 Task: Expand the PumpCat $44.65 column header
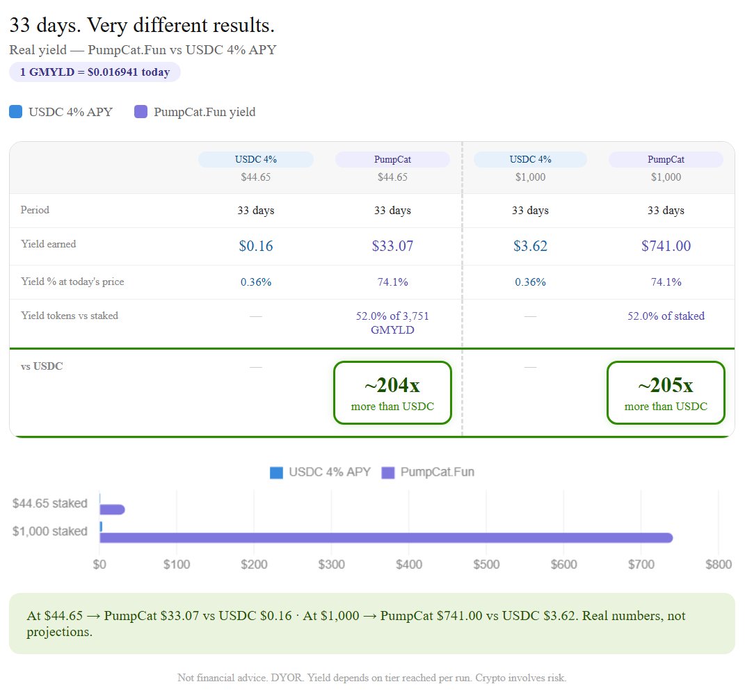[392, 159]
